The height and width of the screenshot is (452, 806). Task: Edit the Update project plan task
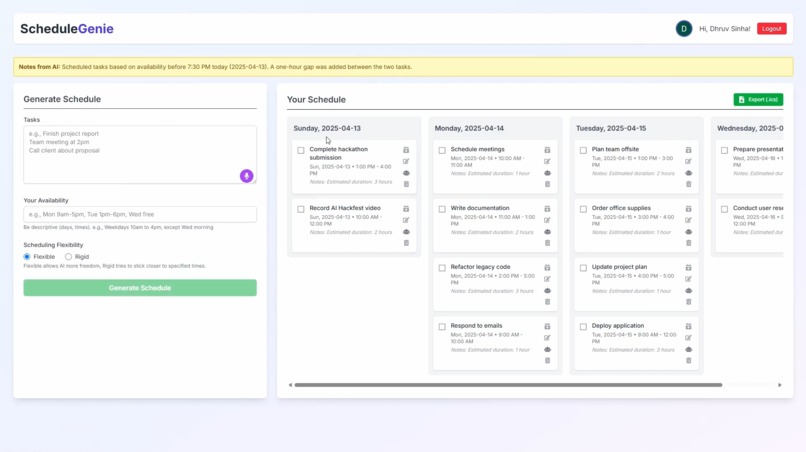pyautogui.click(x=688, y=279)
